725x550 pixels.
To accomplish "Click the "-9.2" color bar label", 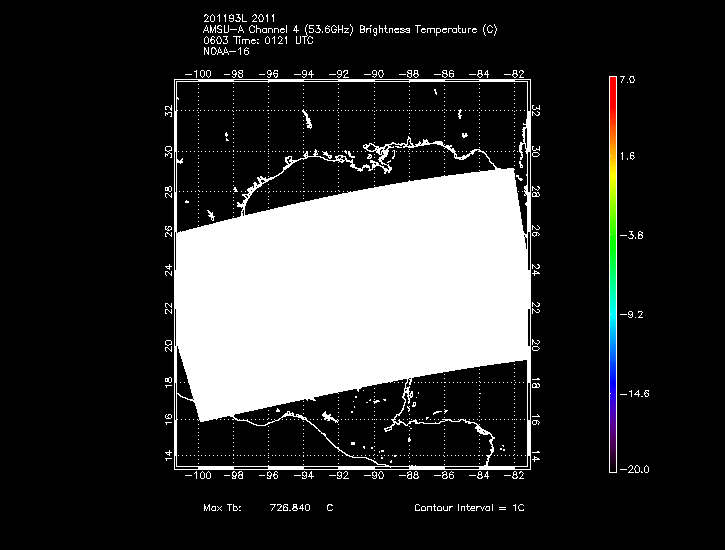I will point(632,315).
